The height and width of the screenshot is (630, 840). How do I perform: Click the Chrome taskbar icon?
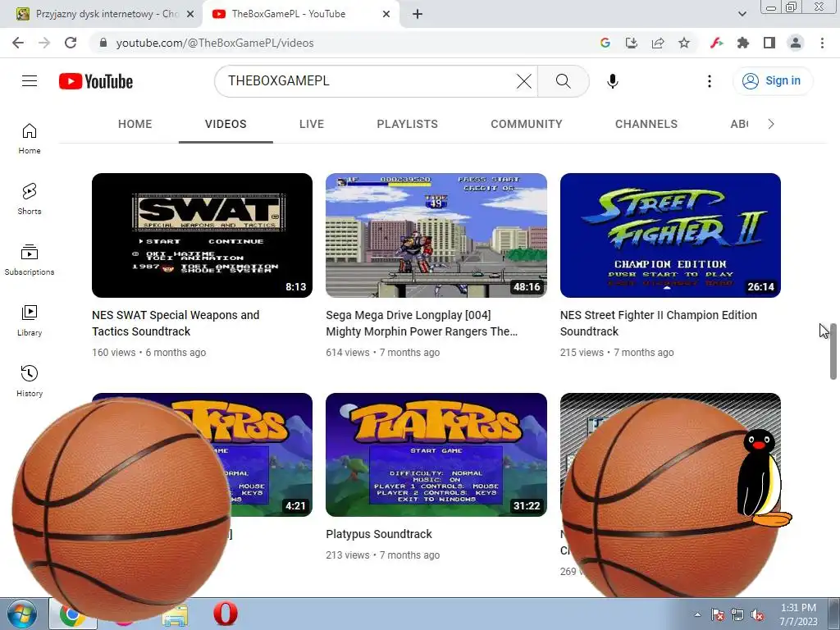(72, 614)
